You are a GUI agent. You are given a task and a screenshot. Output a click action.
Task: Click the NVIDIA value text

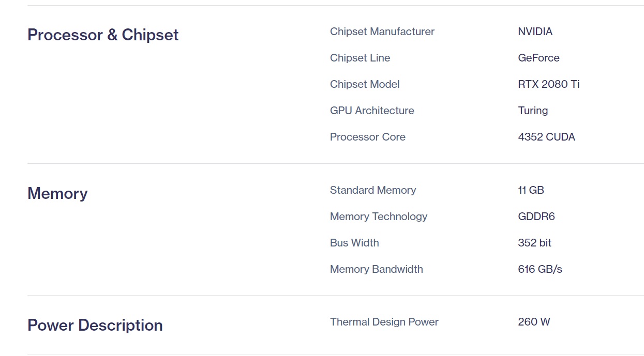(x=535, y=32)
